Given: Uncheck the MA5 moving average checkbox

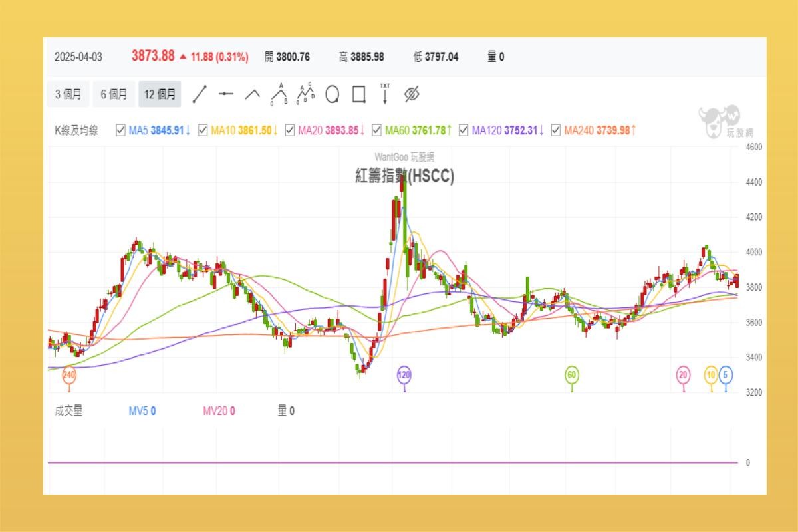Looking at the screenshot, I should click(x=120, y=130).
